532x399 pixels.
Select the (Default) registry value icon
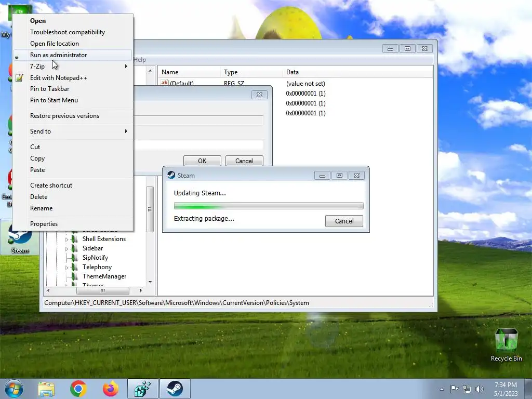165,83
